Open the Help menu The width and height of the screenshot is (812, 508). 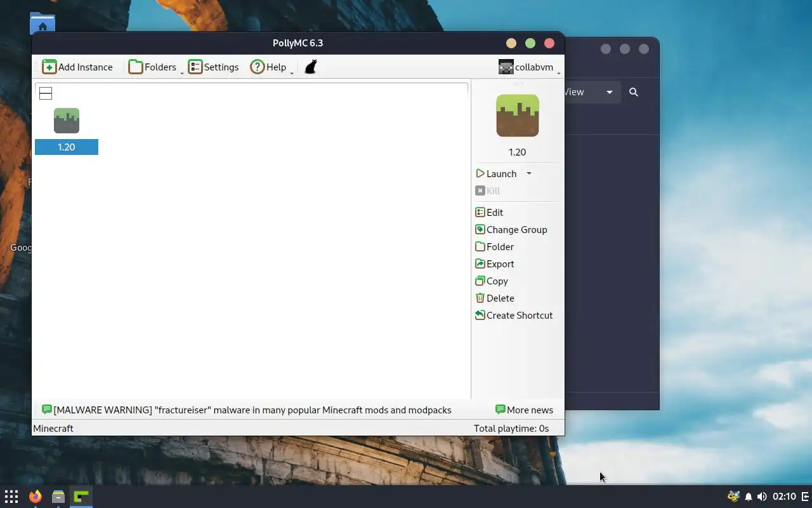268,67
